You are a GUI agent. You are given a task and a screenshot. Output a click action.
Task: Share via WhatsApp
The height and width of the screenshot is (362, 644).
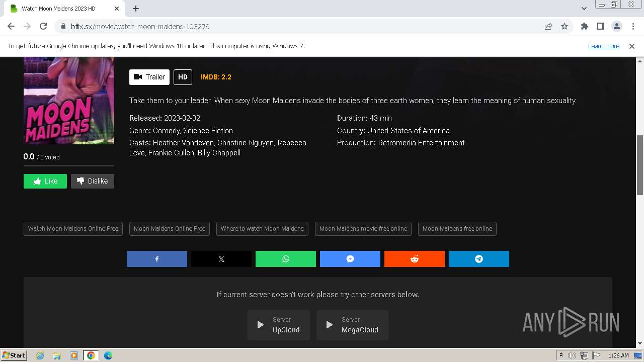pos(286,259)
